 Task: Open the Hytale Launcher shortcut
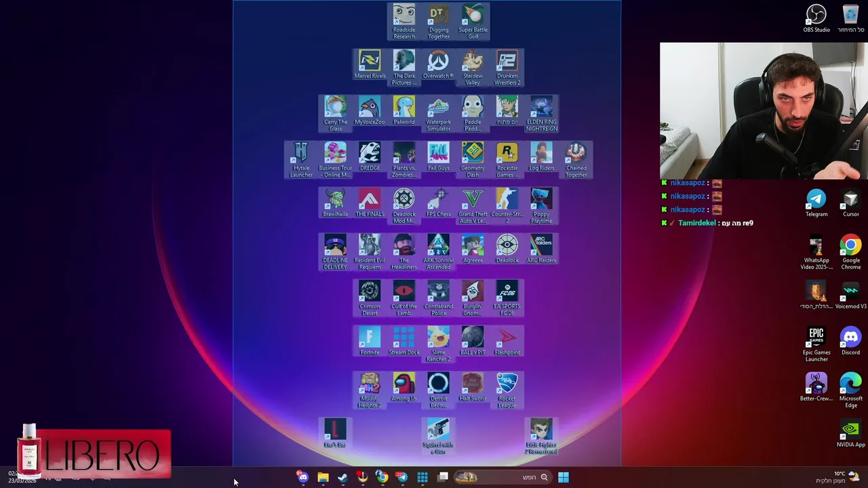click(301, 160)
